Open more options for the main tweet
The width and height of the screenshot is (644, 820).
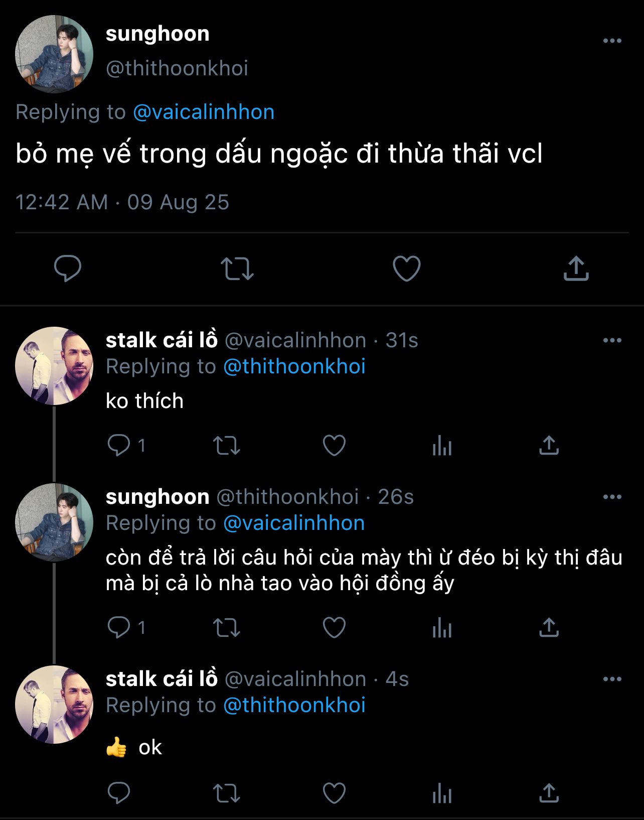[612, 41]
